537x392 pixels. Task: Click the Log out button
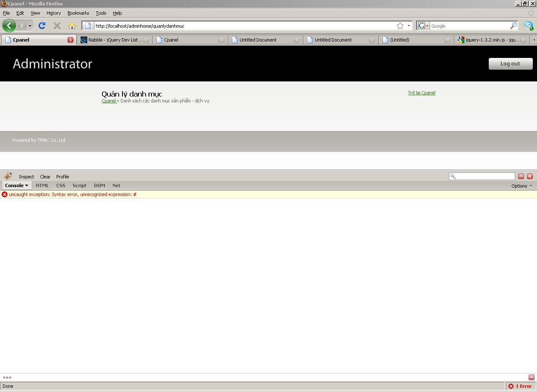coord(510,64)
